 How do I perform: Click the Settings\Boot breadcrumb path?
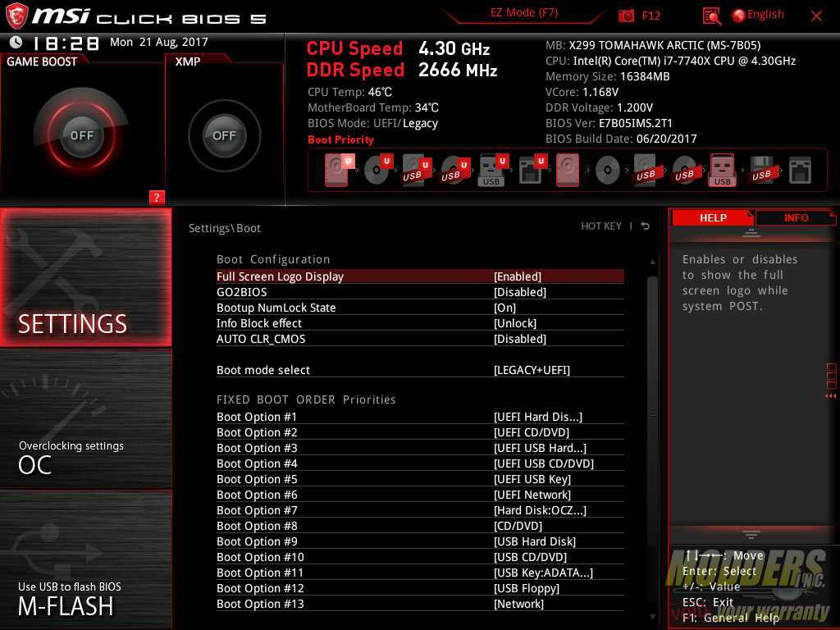(x=225, y=228)
